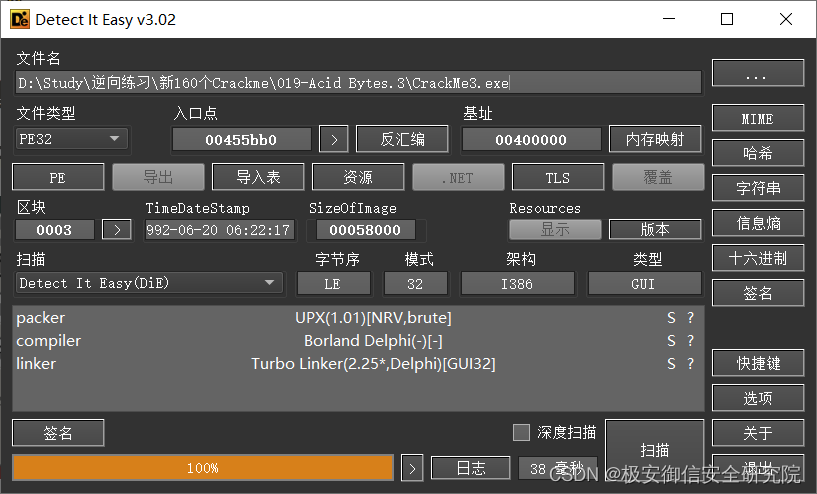Click the arrow button beside the 100% progress bar

click(x=412, y=468)
